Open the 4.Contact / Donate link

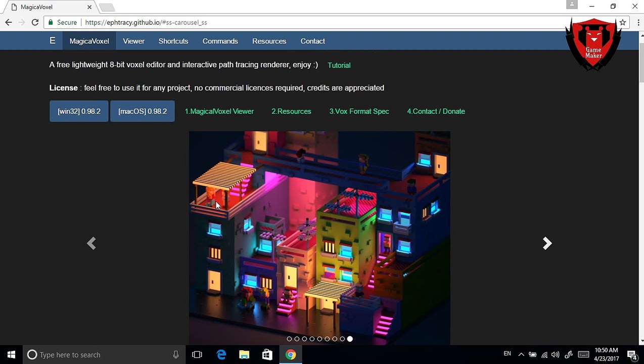(436, 111)
